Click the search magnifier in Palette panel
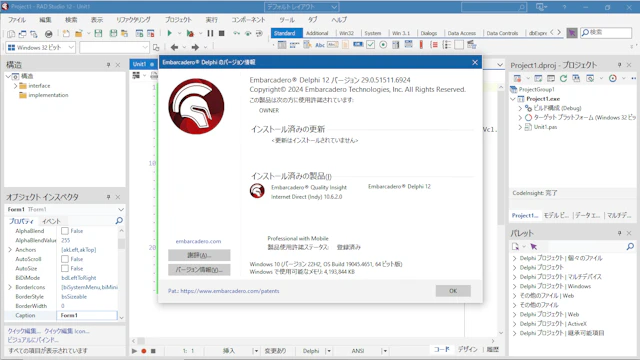The height and width of the screenshot is (360, 640). pos(630,247)
